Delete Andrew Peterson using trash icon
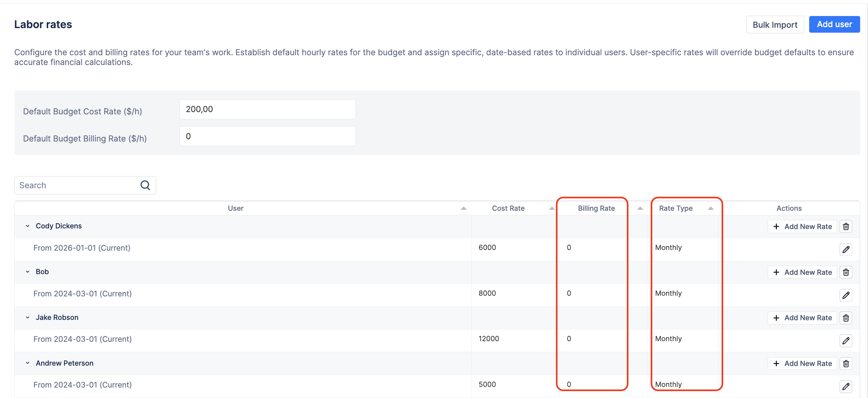This screenshot has height=398, width=868. pos(846,363)
